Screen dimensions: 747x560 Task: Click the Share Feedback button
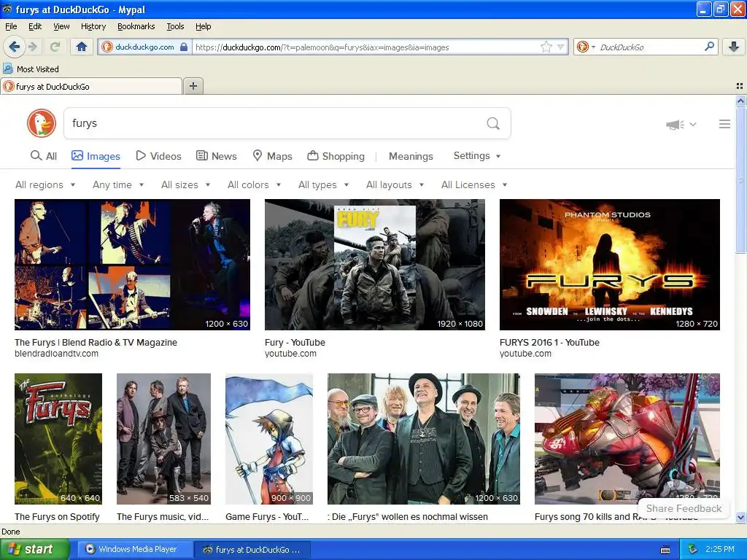pos(684,508)
